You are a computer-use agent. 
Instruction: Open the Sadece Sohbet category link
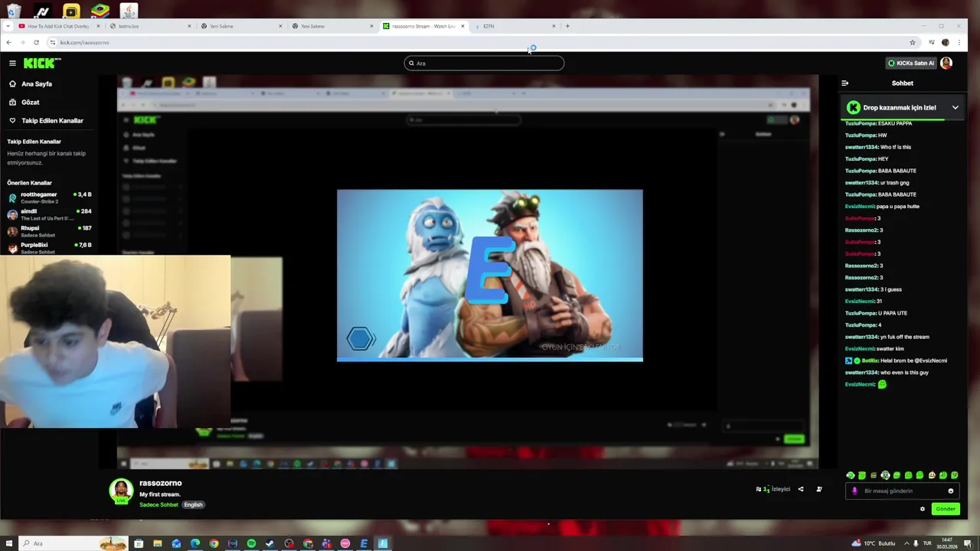[158, 505]
